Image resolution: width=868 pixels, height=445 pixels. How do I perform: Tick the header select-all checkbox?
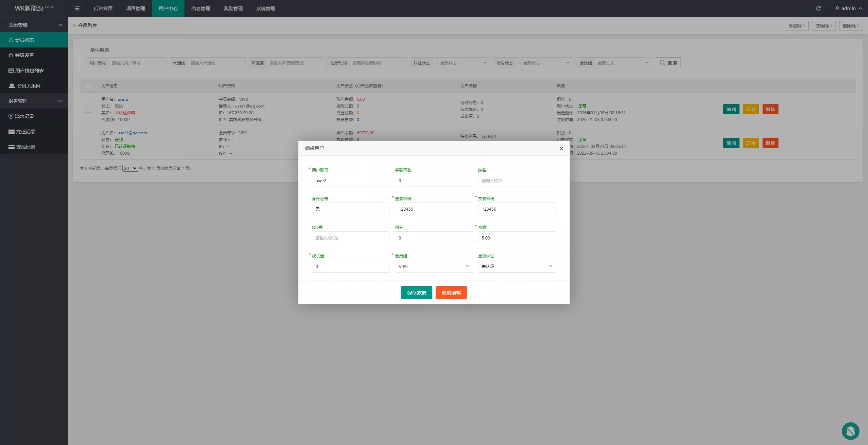88,86
